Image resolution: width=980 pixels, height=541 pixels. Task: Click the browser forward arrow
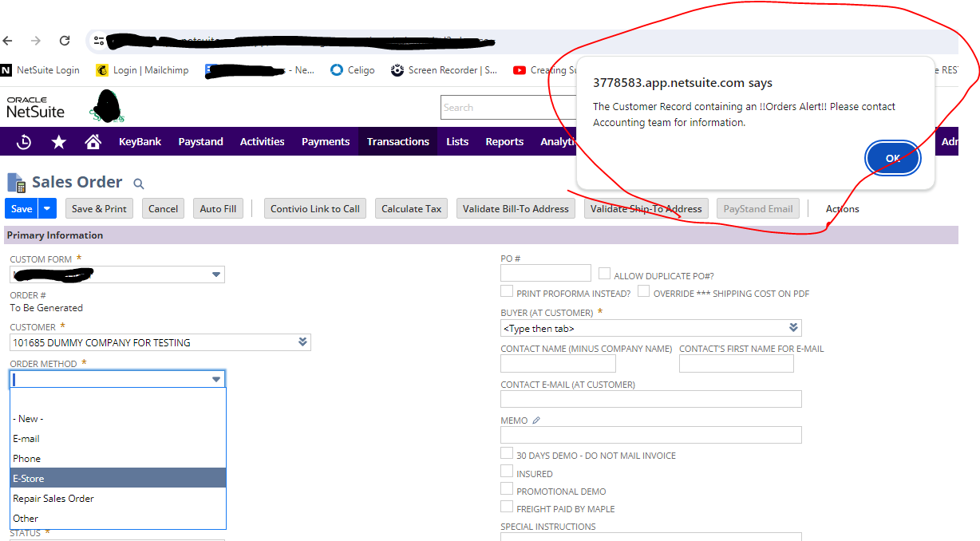(36, 41)
